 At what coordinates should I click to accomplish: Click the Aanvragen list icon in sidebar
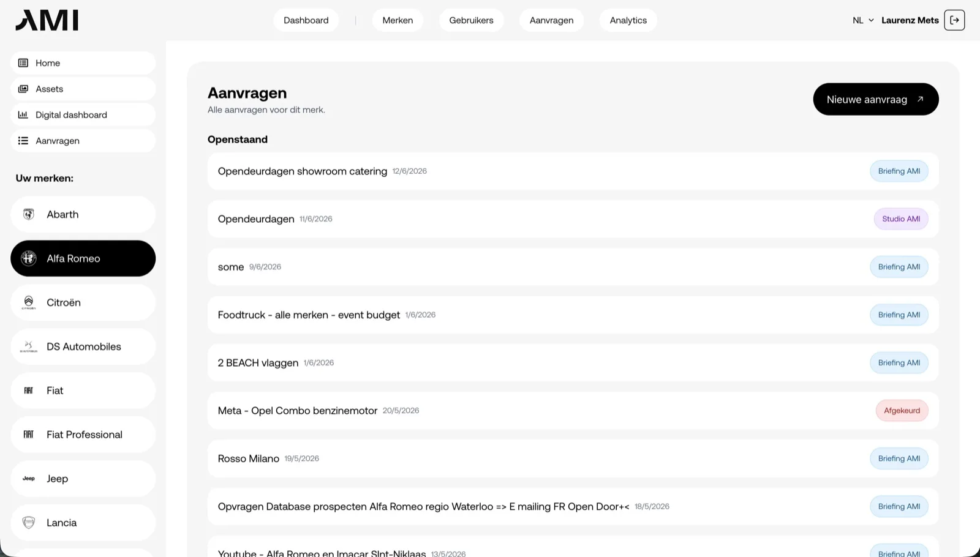[23, 141]
